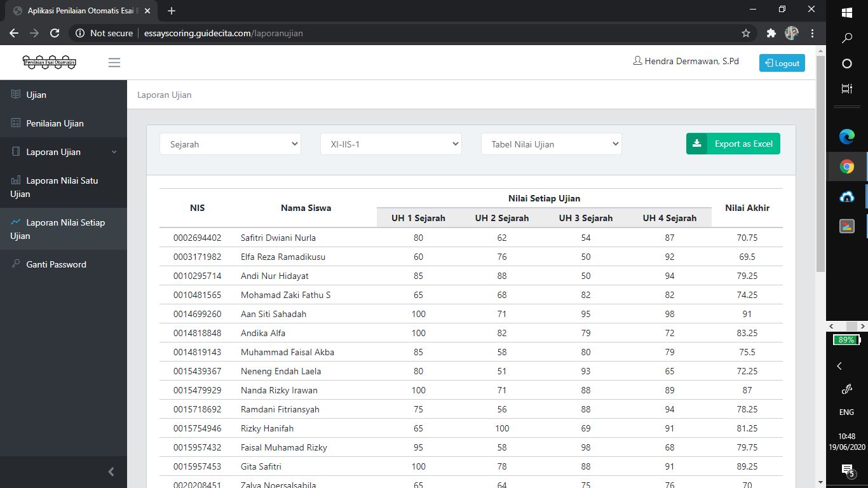Click the Laporan Ujian document icon

pos(16,152)
